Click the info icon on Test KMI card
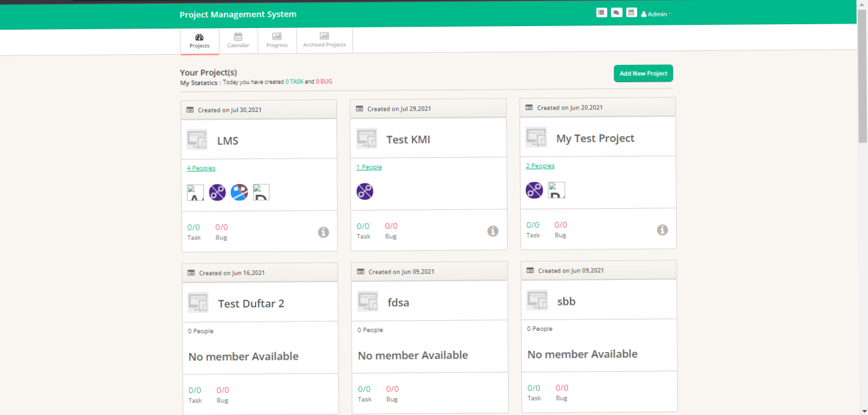 tap(493, 231)
